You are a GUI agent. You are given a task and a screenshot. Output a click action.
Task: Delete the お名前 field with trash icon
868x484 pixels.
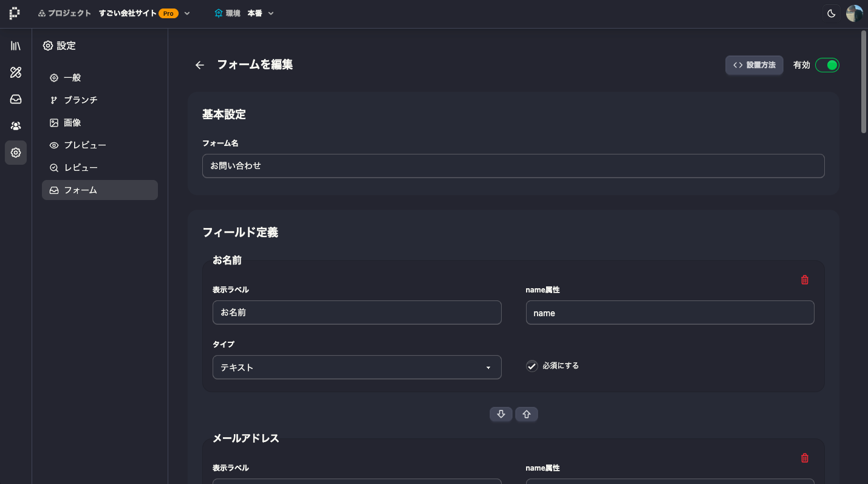coord(805,280)
